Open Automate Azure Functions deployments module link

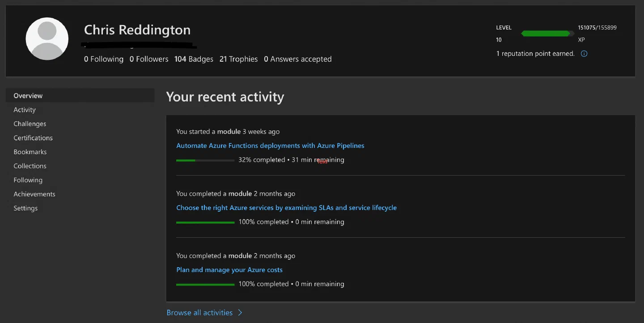(x=270, y=146)
